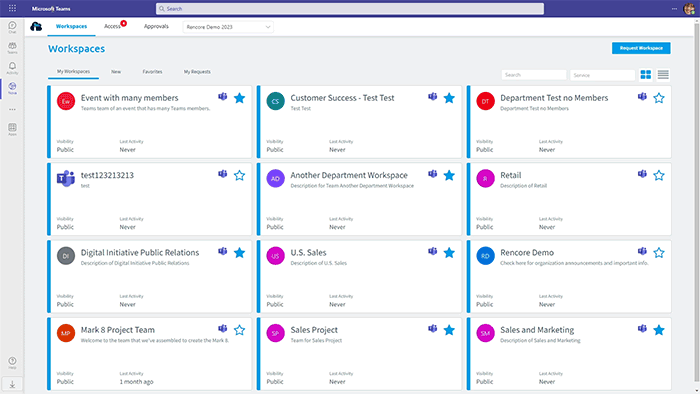The image size is (700, 394).
Task: Click Teams icon on Retail card
Action: 642,174
